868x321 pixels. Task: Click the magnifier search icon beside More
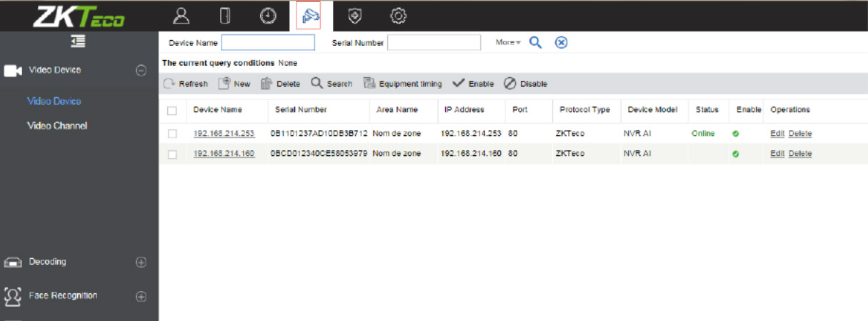(x=536, y=43)
